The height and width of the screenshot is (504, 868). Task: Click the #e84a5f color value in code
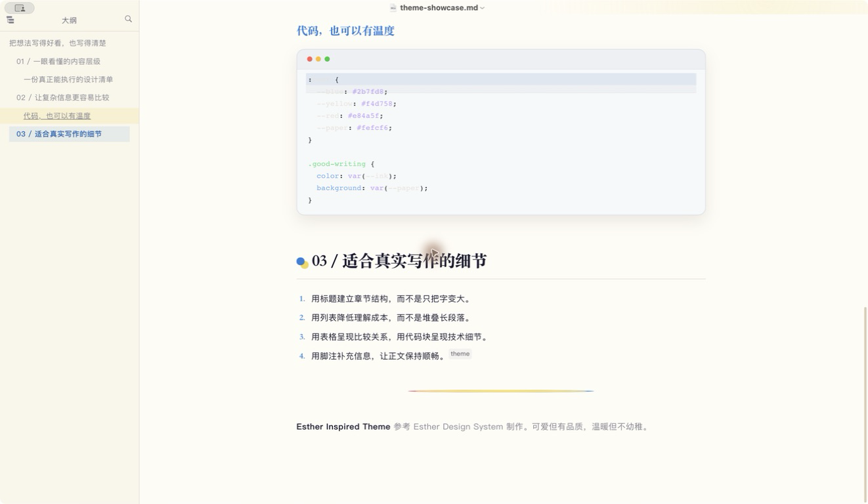pos(363,115)
